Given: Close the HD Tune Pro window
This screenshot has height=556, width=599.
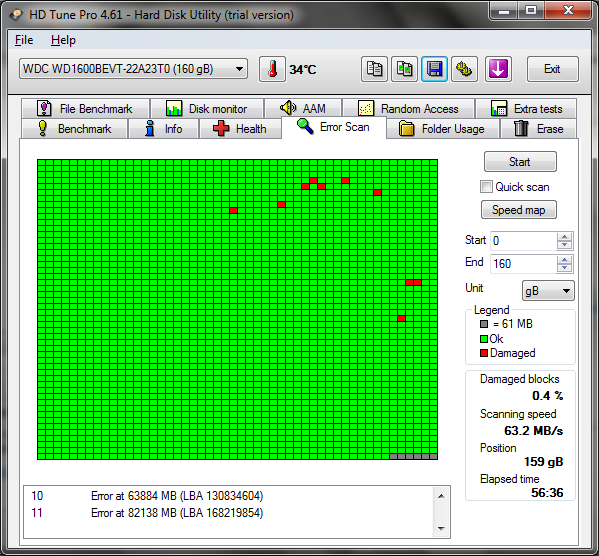Looking at the screenshot, I should (x=568, y=10).
